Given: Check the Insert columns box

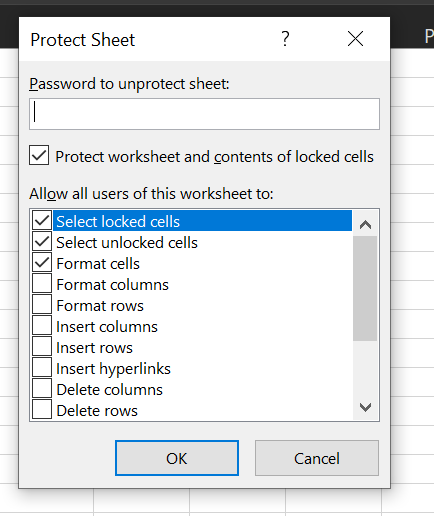Looking at the screenshot, I should [42, 325].
